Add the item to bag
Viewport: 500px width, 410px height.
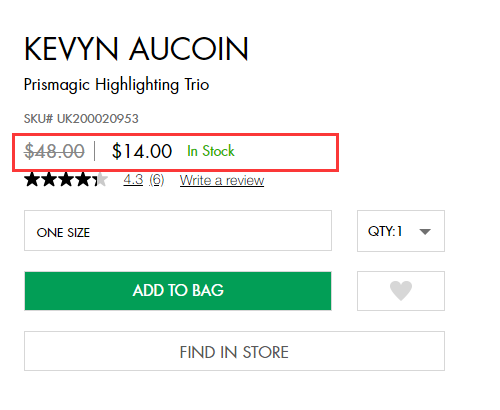pos(178,291)
